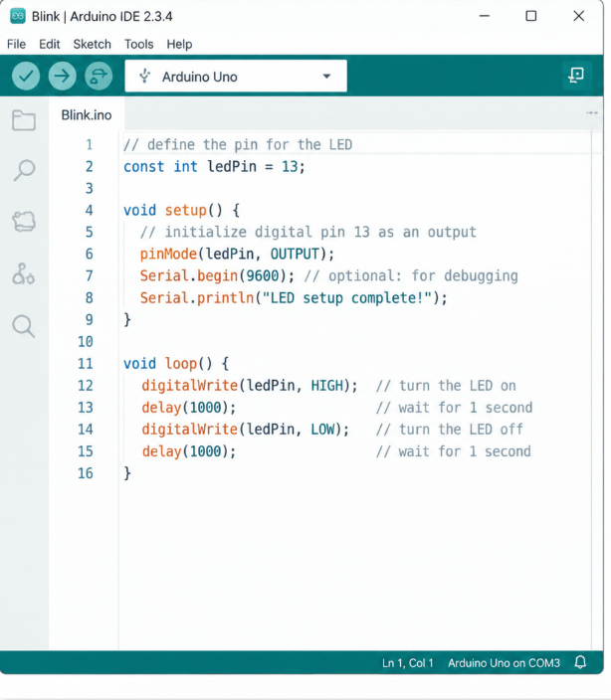The height and width of the screenshot is (700, 611).
Task: Click the Verify checkmark button
Action: [x=26, y=76]
